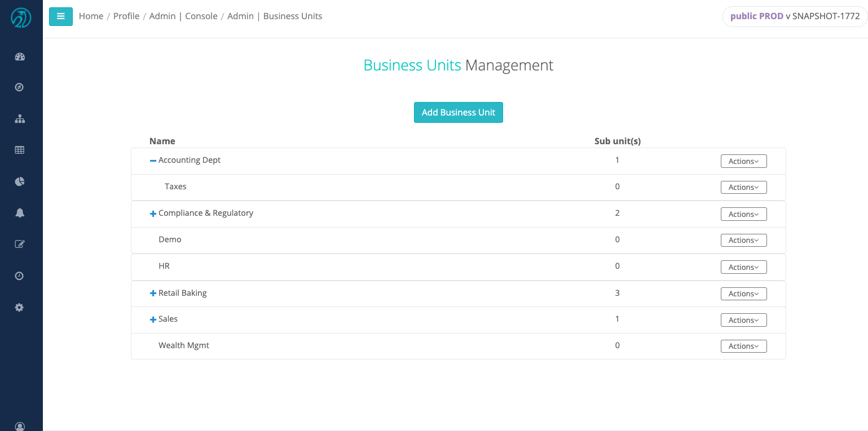This screenshot has width=868, height=431.
Task: Open the pie chart reports icon
Action: coord(20,181)
